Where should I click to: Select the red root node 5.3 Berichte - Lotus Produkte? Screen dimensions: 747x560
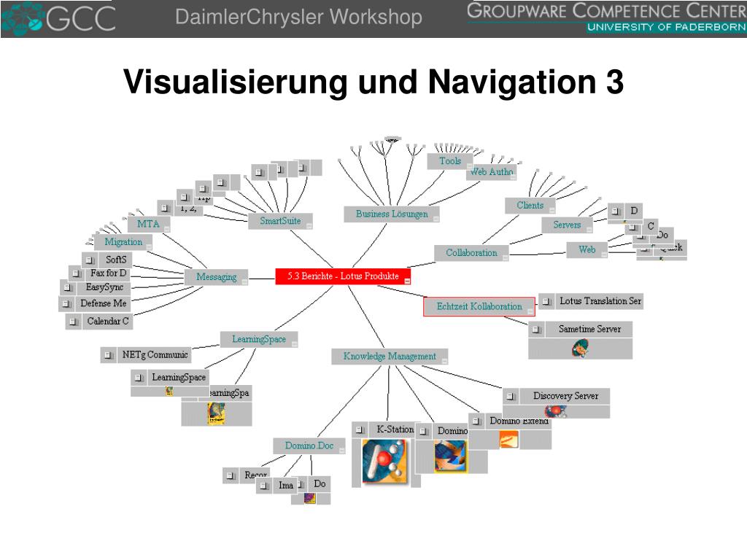343,276
